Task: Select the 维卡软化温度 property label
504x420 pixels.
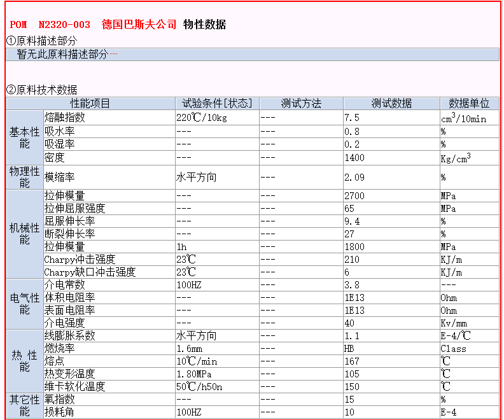Action: tap(74, 386)
